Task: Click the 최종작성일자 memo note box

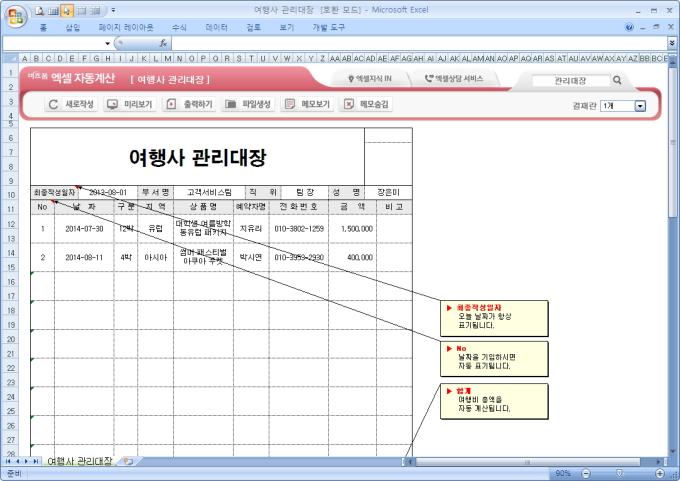Action: (x=494, y=318)
